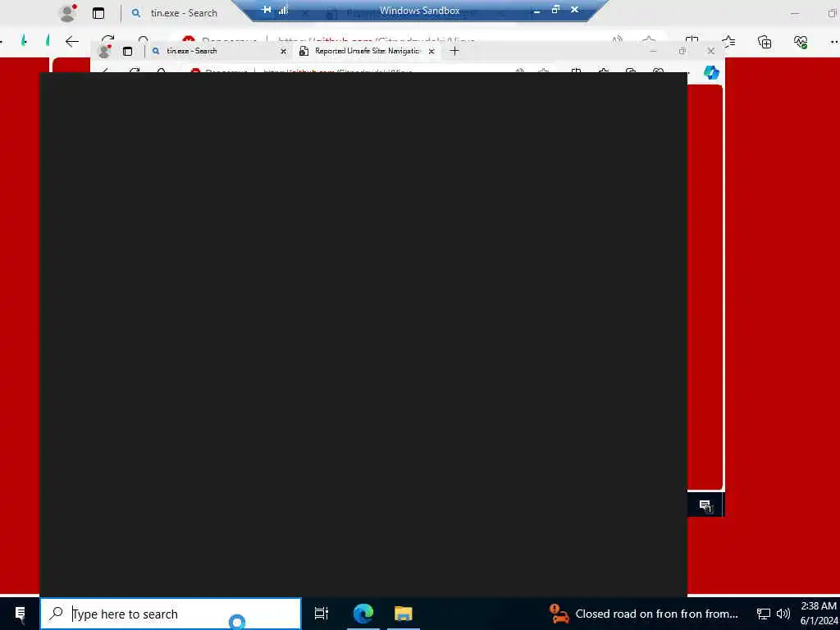Open rear Edge Settings and more menu
Viewport: 840px width, 630px height.
click(x=833, y=42)
